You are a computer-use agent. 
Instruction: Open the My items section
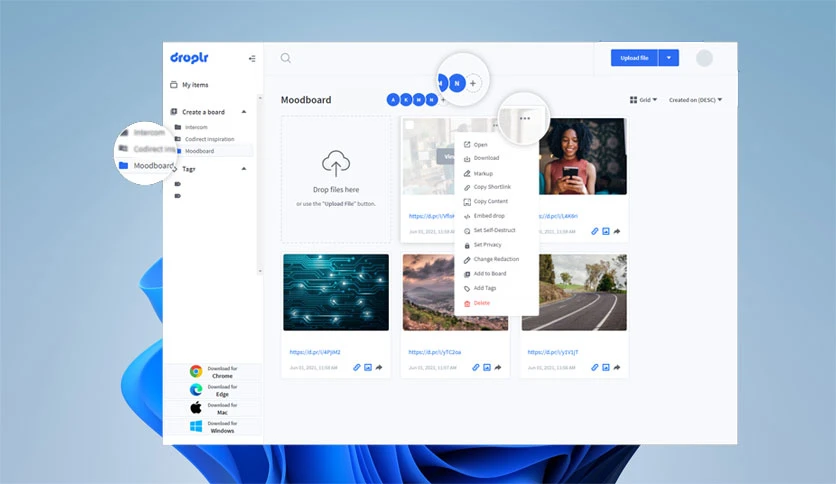(x=189, y=85)
